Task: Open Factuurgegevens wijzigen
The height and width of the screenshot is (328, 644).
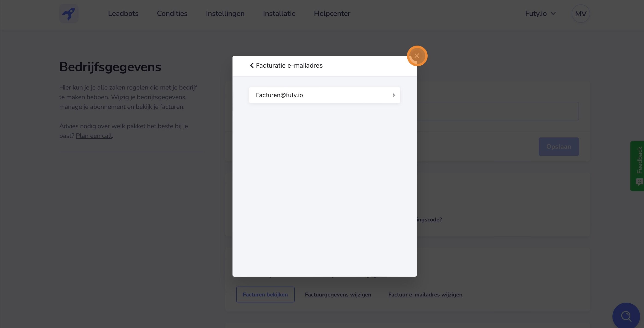Action: 338,295
